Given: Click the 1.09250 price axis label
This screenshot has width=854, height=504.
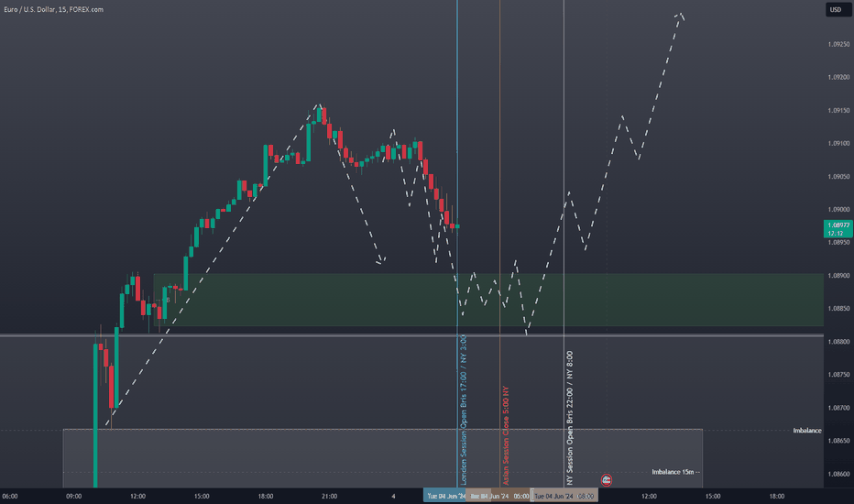Looking at the screenshot, I should pyautogui.click(x=838, y=44).
